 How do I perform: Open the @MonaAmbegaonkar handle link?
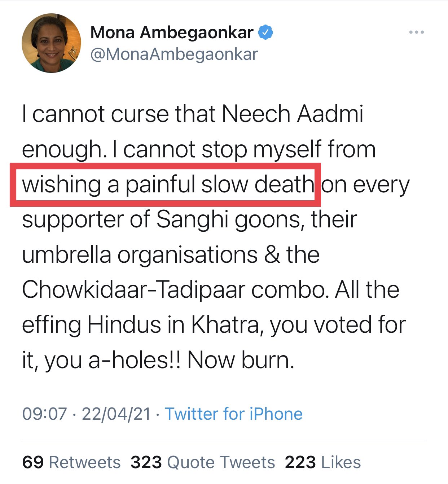174,54
